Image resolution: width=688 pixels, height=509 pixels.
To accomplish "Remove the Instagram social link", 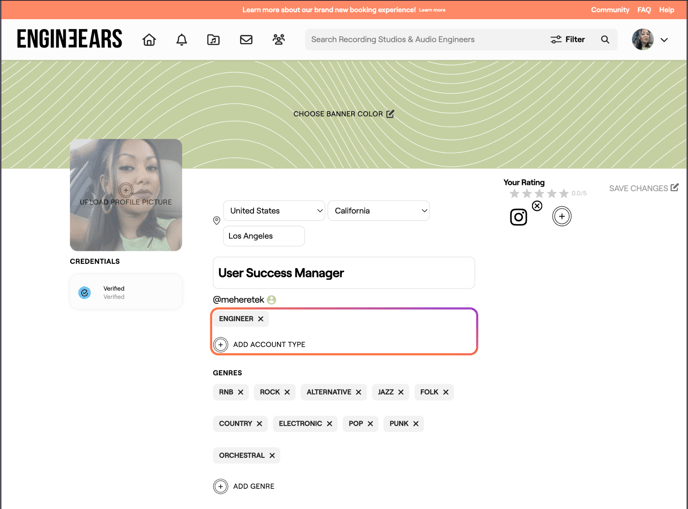I will (x=537, y=206).
